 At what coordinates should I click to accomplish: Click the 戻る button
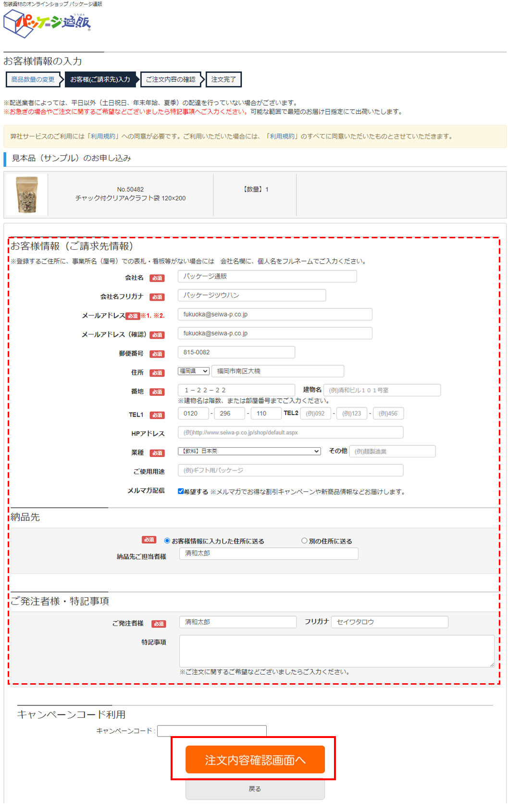[x=255, y=789]
